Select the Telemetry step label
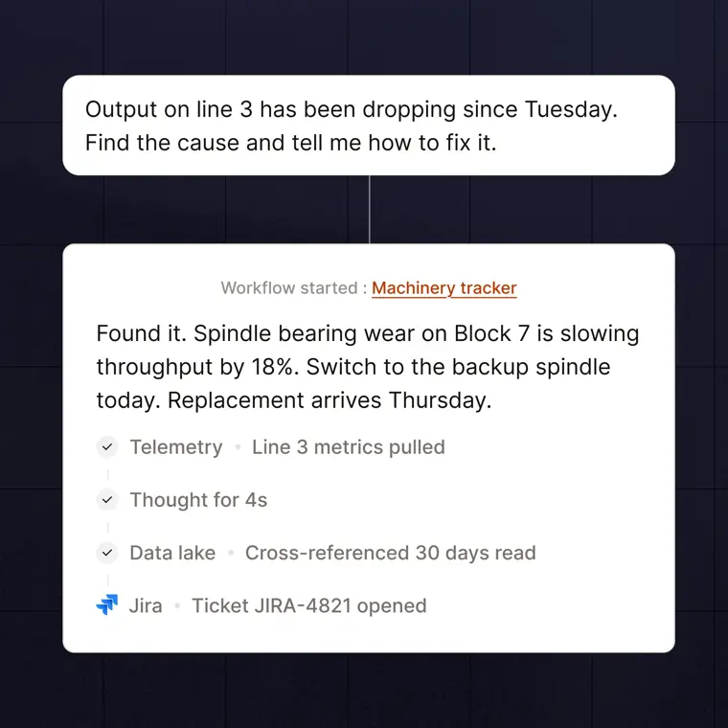 click(176, 447)
